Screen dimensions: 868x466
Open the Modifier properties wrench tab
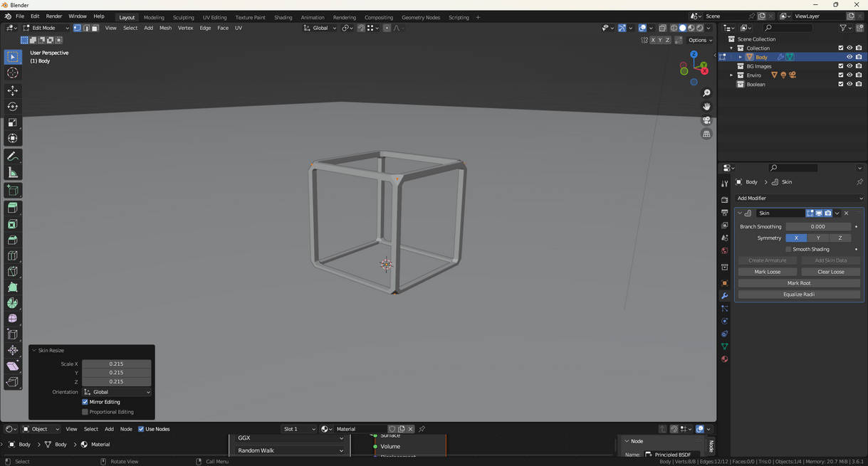coord(724,296)
